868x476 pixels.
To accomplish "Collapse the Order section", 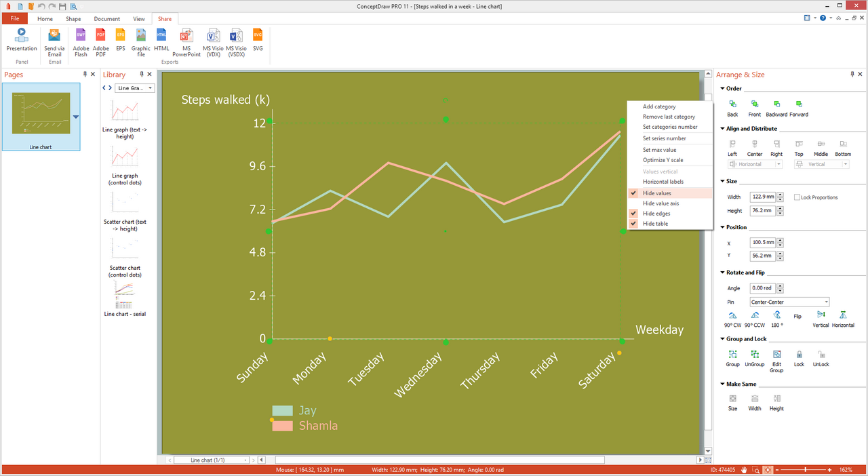I will point(722,88).
